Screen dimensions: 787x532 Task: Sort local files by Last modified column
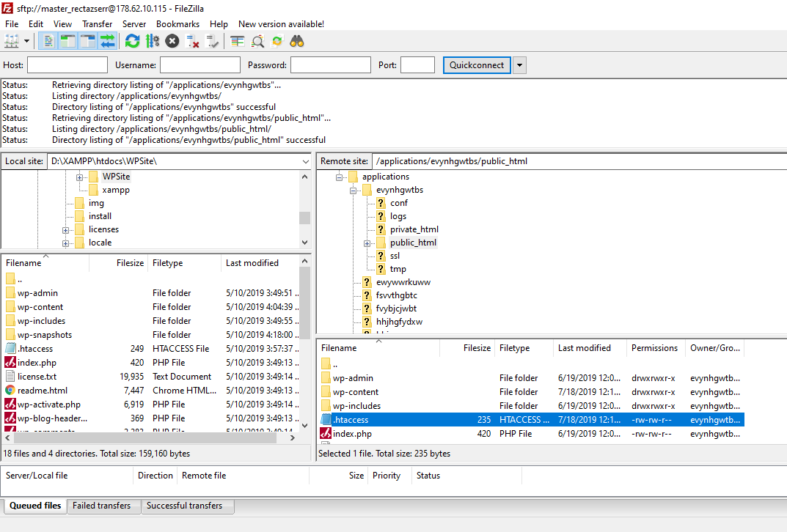(259, 263)
